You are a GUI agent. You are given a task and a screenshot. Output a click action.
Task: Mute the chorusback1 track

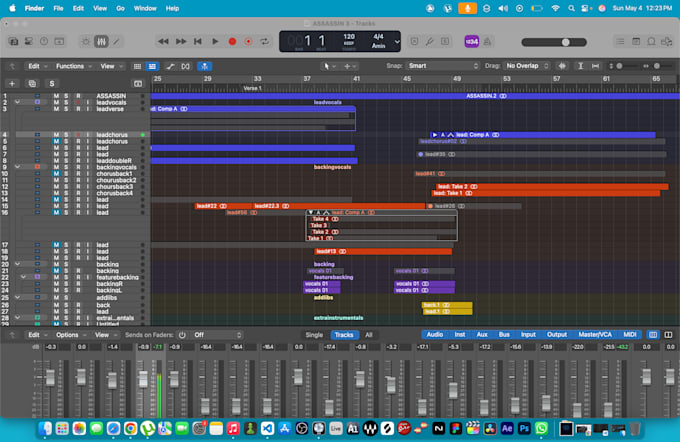56,174
